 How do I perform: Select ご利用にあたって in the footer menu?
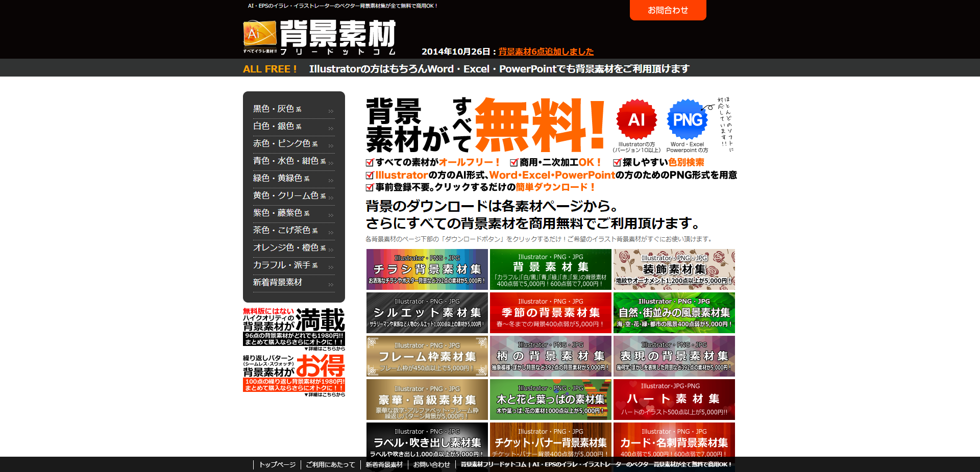point(330,465)
